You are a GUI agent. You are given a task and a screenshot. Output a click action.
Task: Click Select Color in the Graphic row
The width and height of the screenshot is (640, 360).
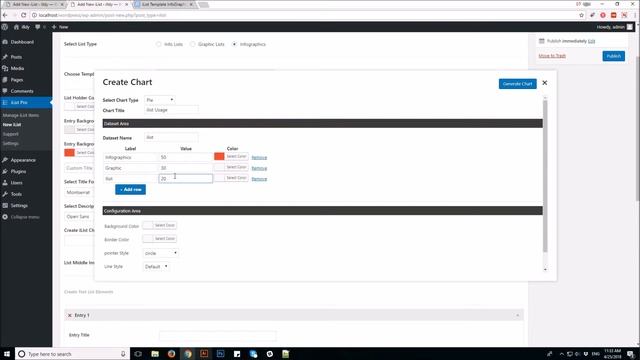pyautogui.click(x=236, y=167)
